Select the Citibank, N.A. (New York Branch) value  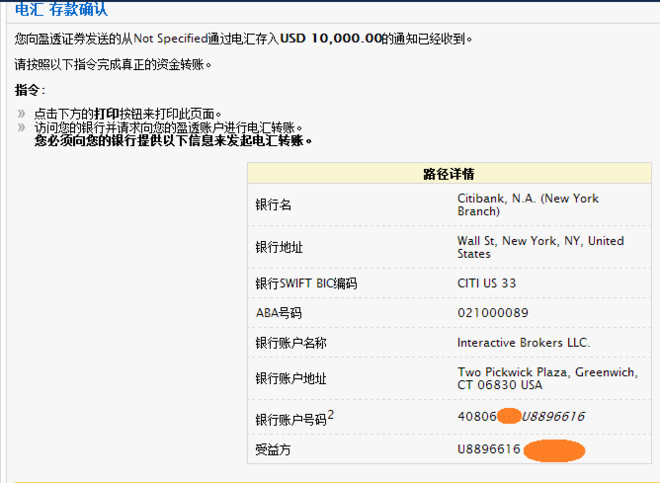(528, 205)
